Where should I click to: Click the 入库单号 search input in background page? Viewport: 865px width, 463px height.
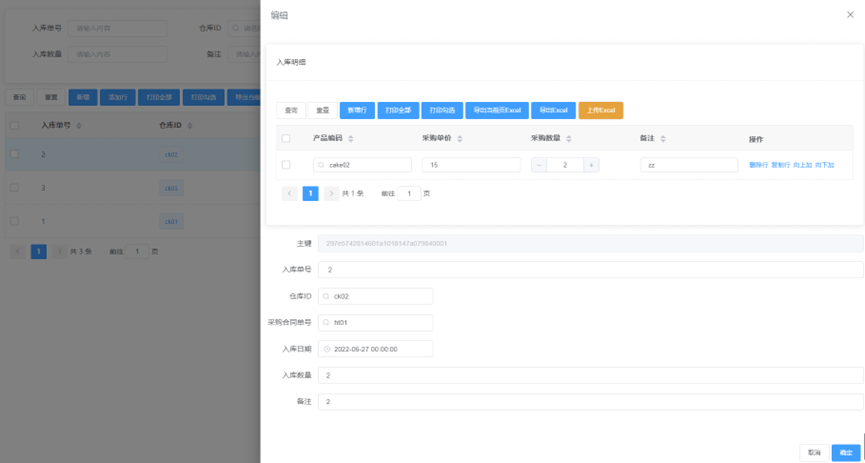pos(118,29)
